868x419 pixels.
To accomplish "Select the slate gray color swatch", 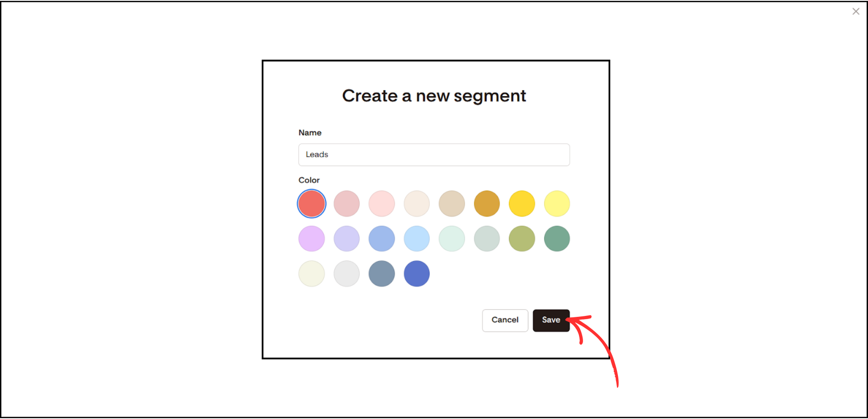I will (x=381, y=273).
